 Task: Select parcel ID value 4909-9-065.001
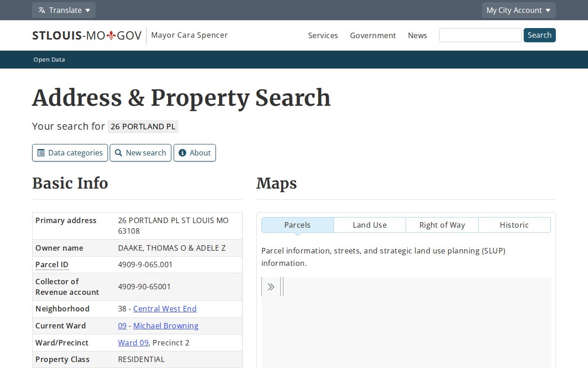pyautogui.click(x=145, y=264)
